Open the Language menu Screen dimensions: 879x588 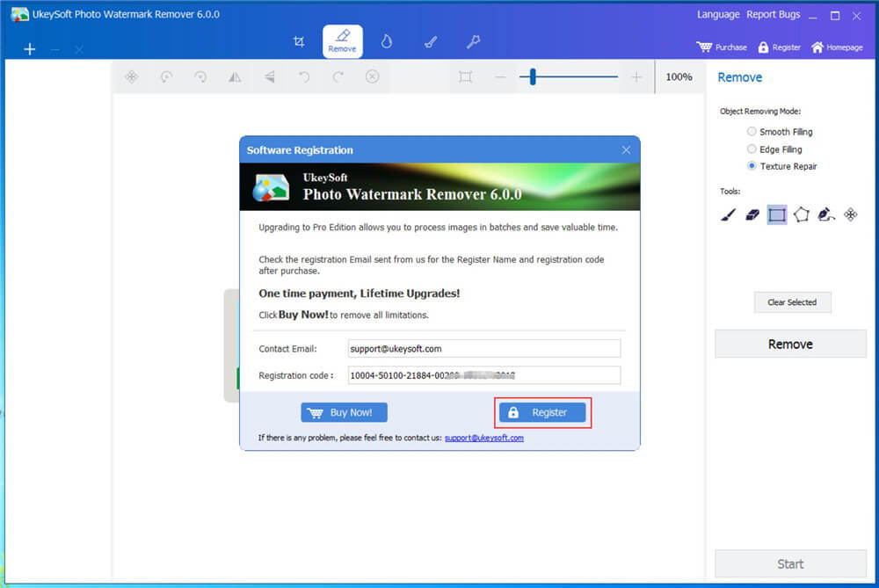tap(718, 15)
